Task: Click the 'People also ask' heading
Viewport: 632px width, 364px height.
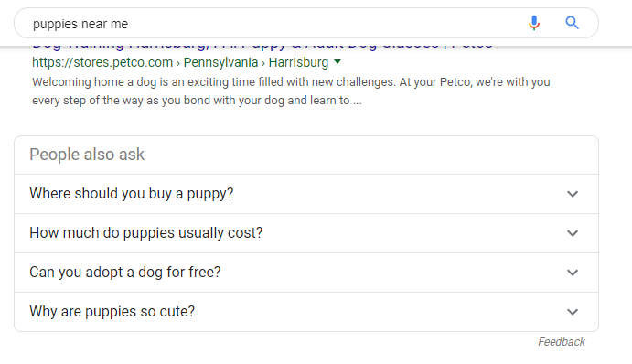Action: [87, 155]
